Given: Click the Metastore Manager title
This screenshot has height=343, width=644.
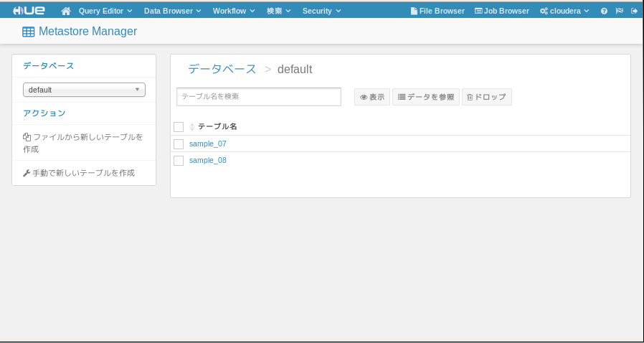Looking at the screenshot, I should click(88, 32).
